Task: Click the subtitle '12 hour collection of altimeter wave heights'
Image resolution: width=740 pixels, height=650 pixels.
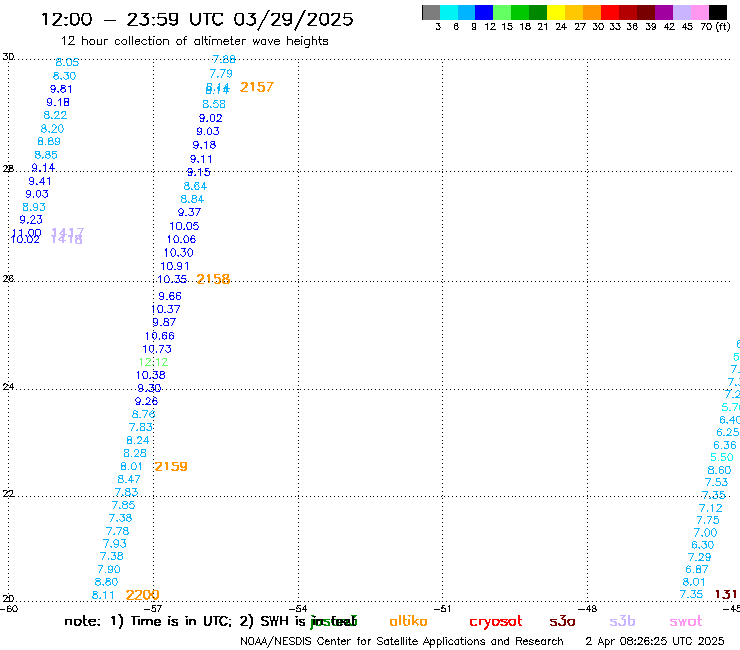Action: tap(194, 41)
